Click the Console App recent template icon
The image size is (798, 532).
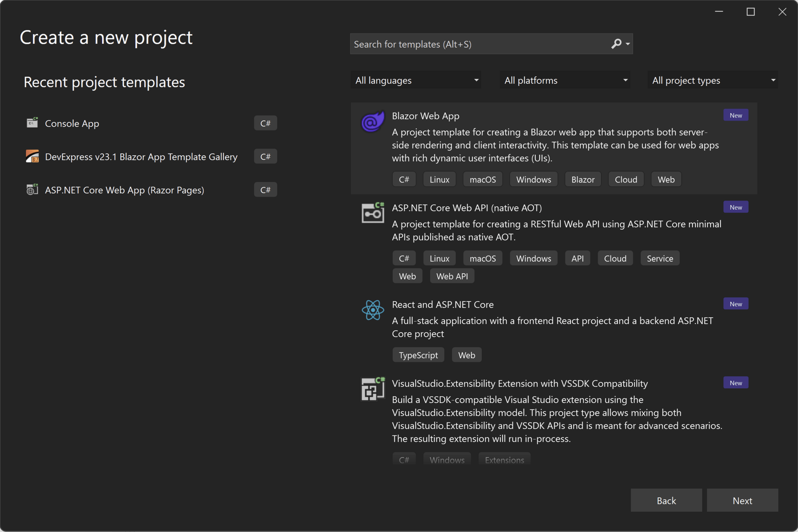[32, 123]
